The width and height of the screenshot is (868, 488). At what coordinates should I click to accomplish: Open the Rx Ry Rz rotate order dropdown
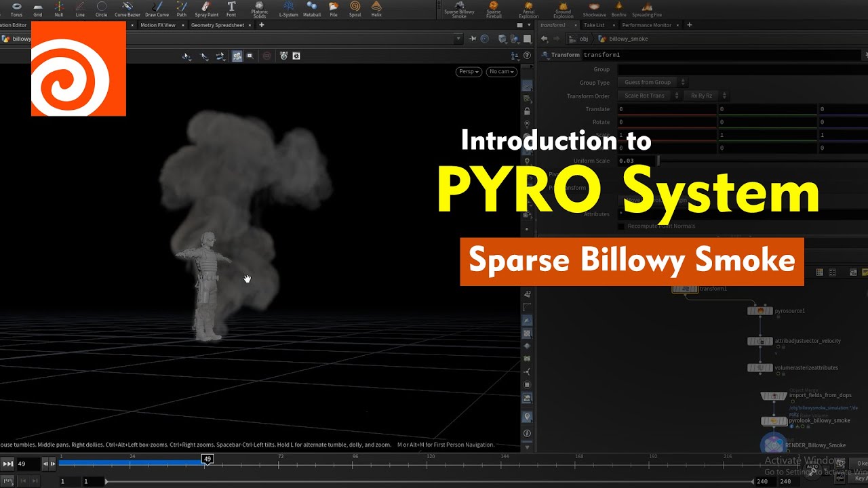[706, 96]
